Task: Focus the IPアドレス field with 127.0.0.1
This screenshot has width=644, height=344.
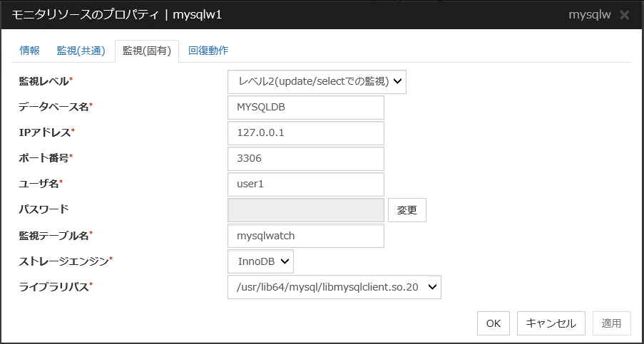Action: [305, 133]
